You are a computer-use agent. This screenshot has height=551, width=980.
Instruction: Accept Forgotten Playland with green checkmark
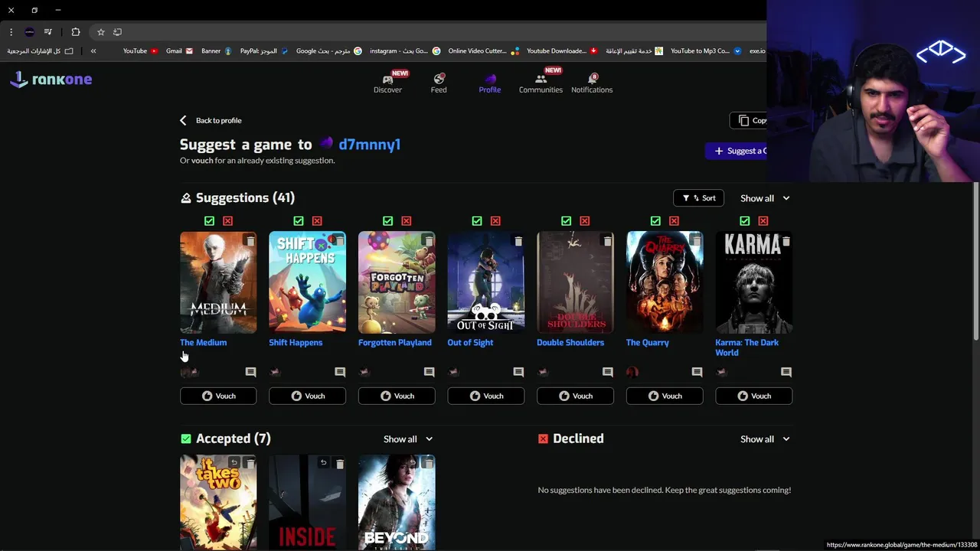pos(387,220)
